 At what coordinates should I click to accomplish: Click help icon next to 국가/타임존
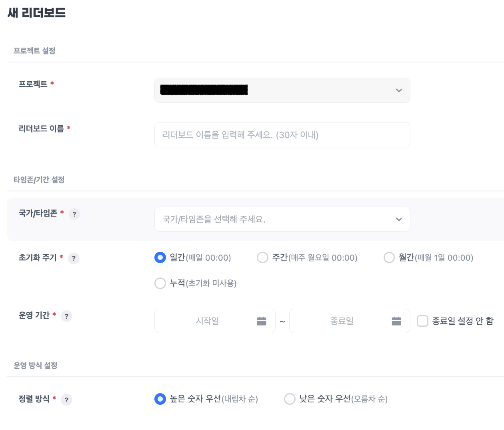pos(74,214)
